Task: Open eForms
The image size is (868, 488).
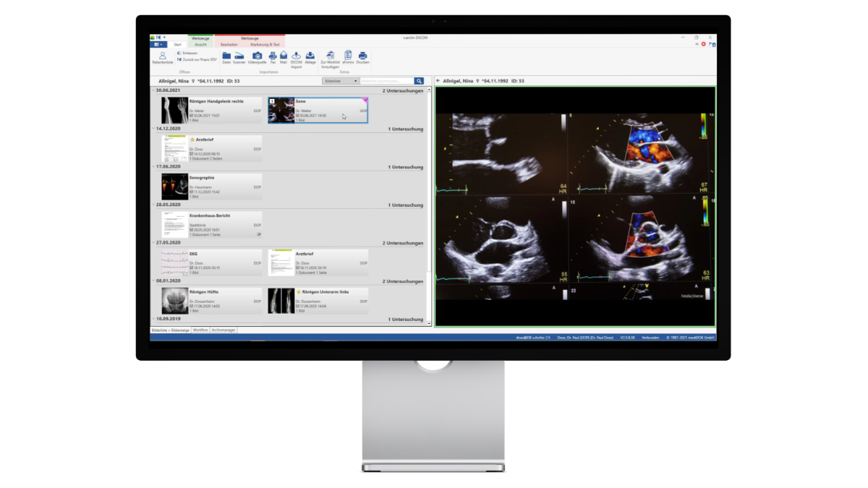Action: pos(348,58)
